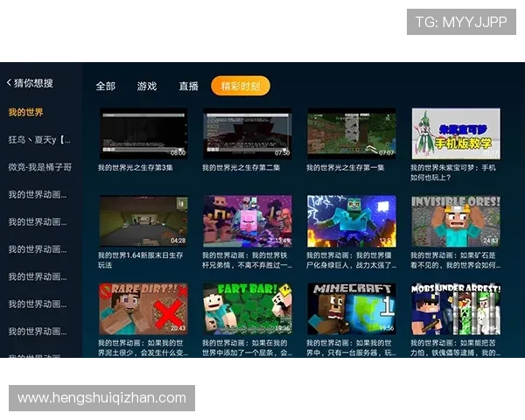Open the 僵尸化身绿巨人 animation thumbnail
Image resolution: width=525 pixels, height=420 pixels.
click(x=352, y=221)
